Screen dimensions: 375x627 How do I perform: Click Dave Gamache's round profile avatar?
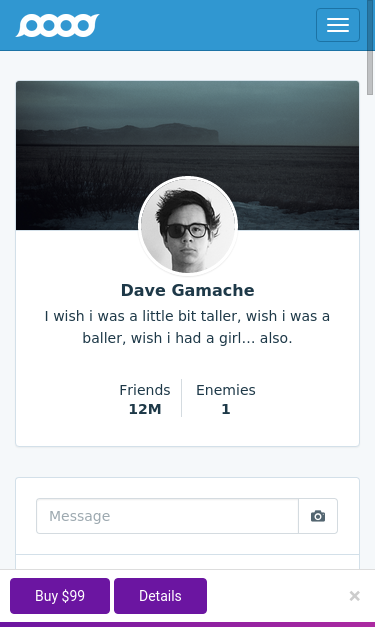tap(188, 226)
